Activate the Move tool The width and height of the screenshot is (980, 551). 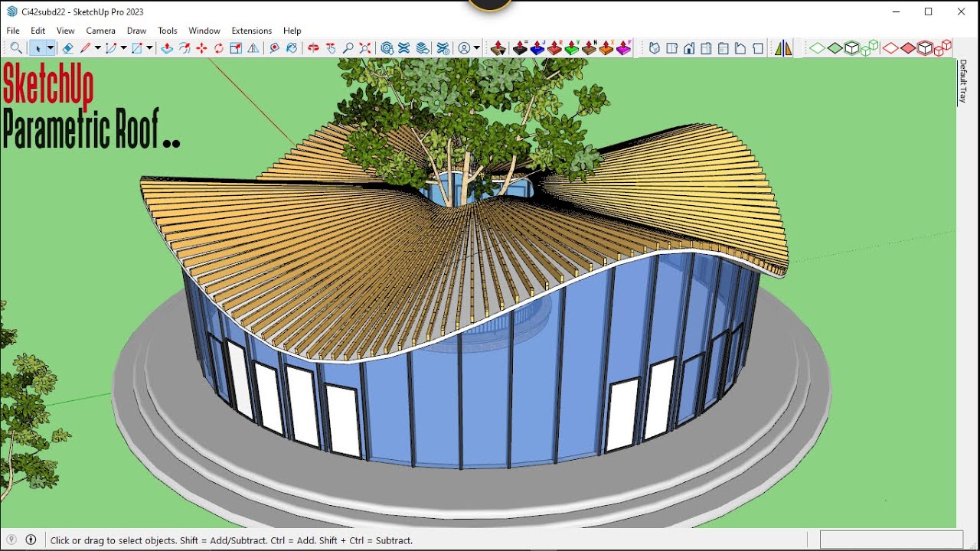coord(201,48)
